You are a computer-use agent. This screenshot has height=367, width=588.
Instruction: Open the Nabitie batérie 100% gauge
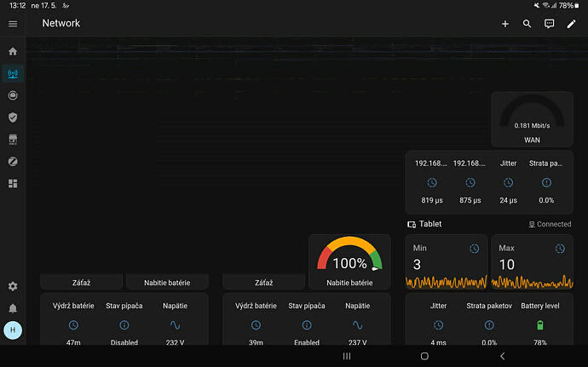click(x=349, y=262)
